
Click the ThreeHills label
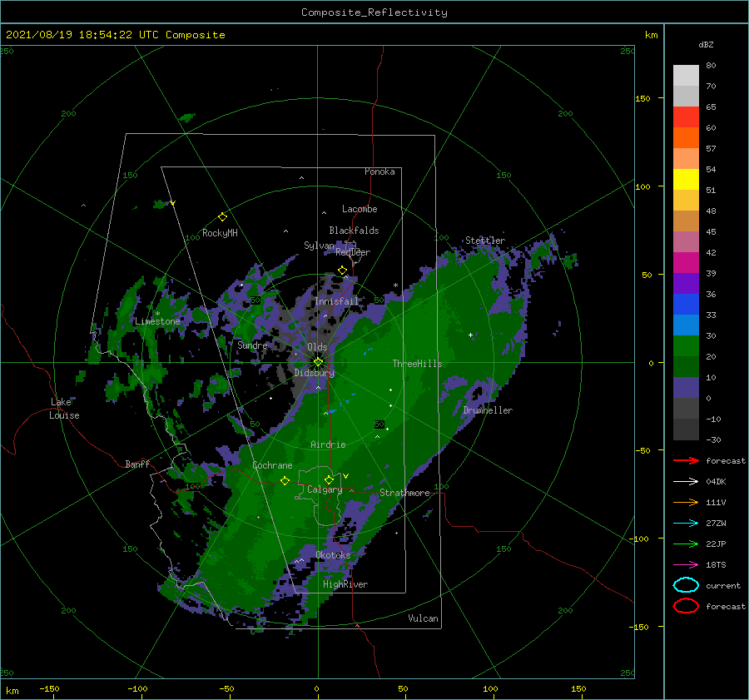[417, 364]
